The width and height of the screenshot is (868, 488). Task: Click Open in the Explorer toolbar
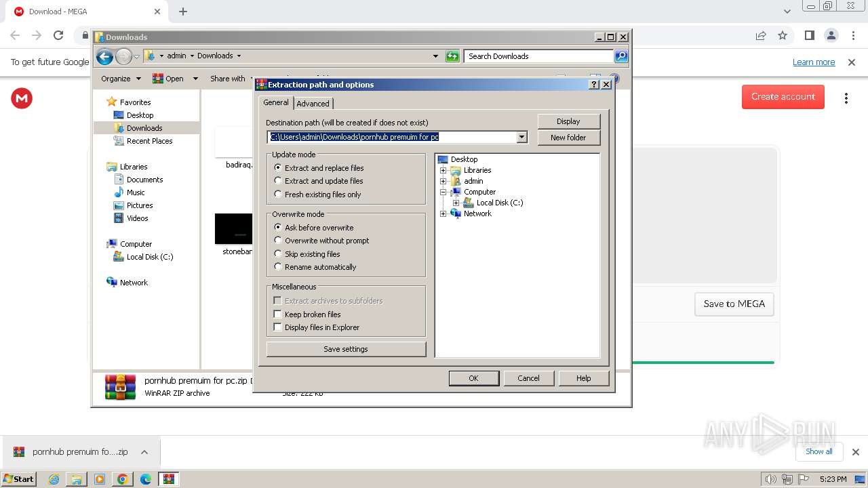pos(167,79)
